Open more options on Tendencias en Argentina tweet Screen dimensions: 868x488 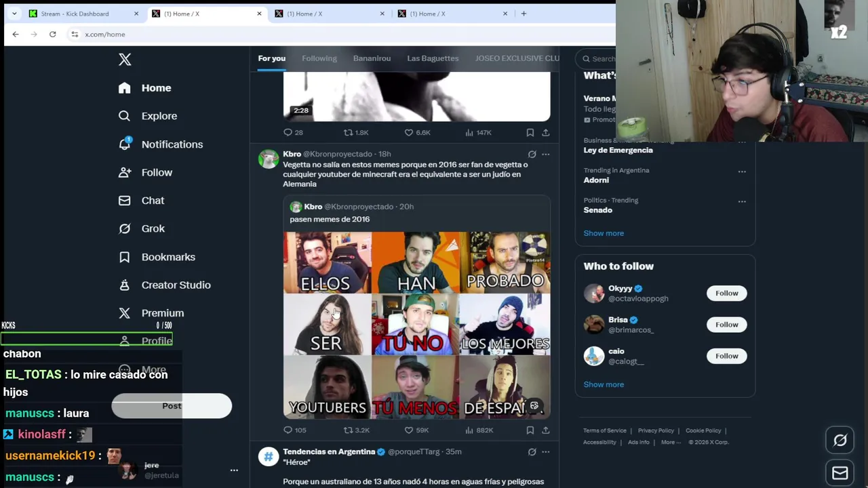(x=546, y=452)
